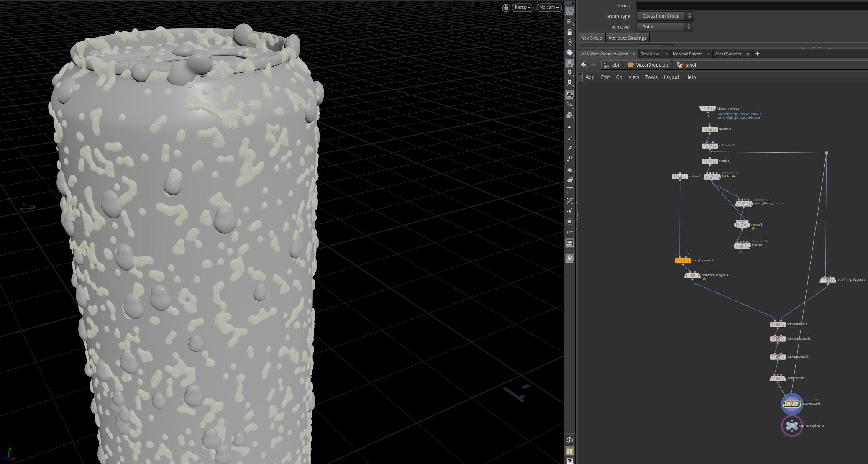
Task: Open the Tools menu in network editor
Action: click(x=651, y=77)
